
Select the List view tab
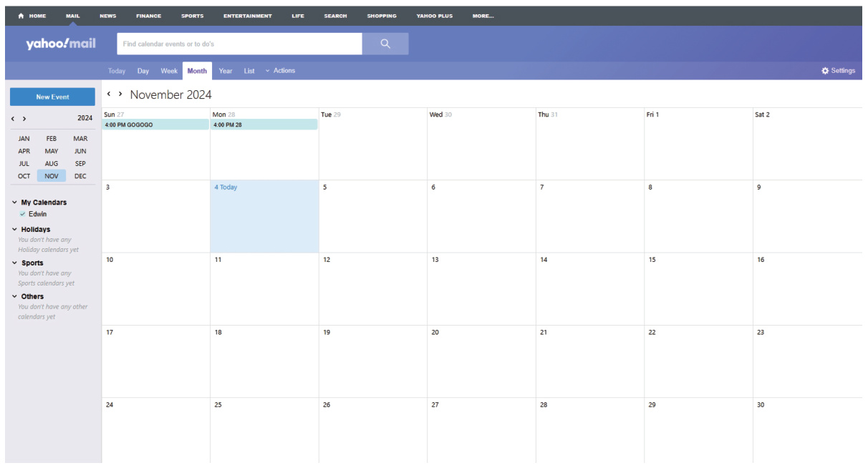(249, 70)
